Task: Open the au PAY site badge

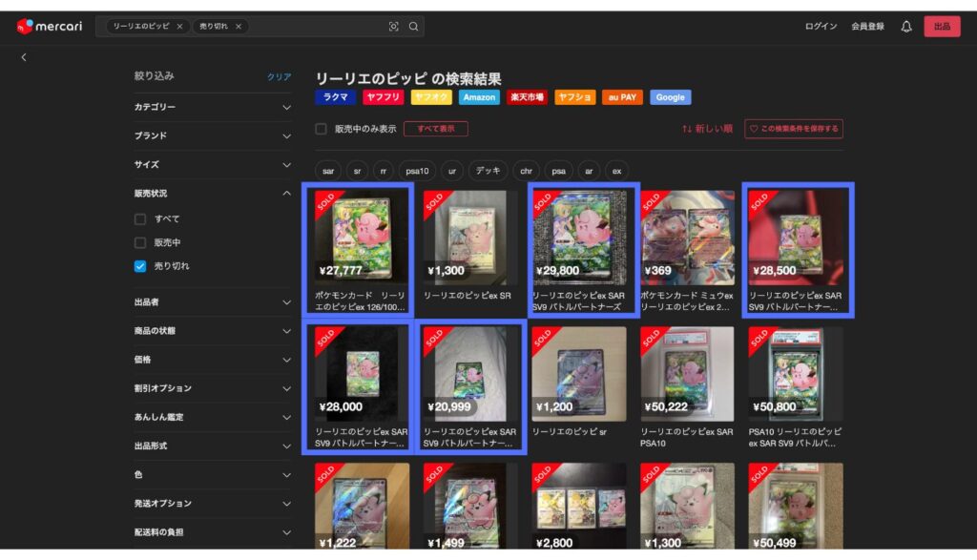Action: [x=622, y=97]
